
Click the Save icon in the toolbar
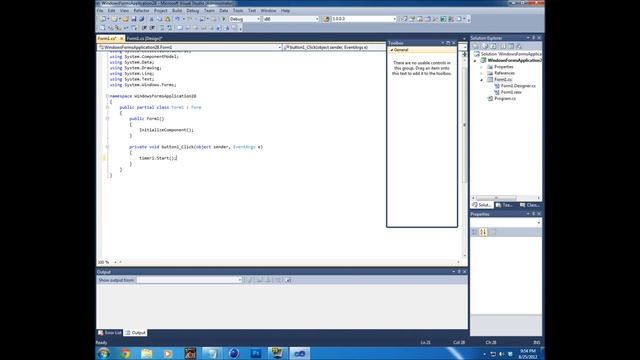(133, 19)
